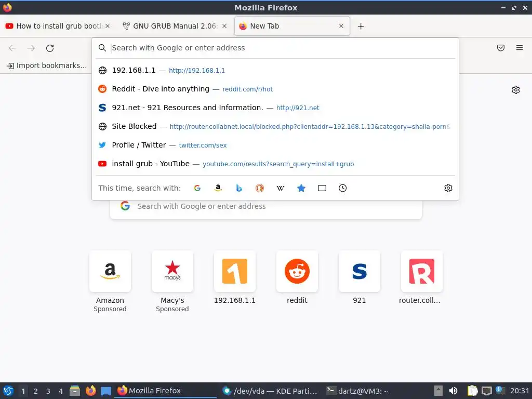
Task: Open search settings gear in dropdown
Action: tap(448, 188)
